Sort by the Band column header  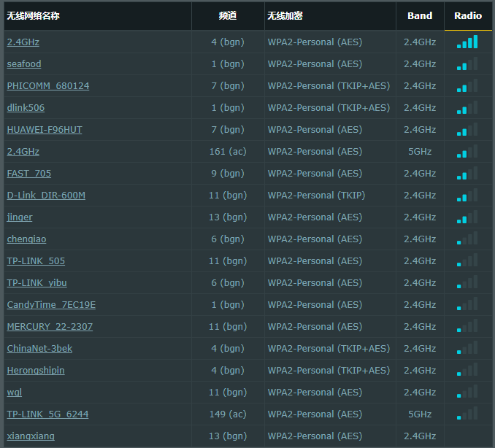(420, 15)
